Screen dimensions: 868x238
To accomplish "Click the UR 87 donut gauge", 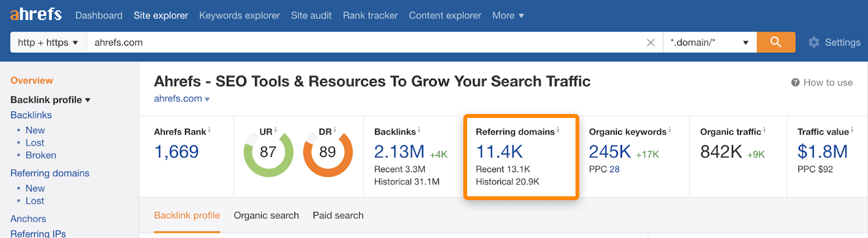I will 268,153.
